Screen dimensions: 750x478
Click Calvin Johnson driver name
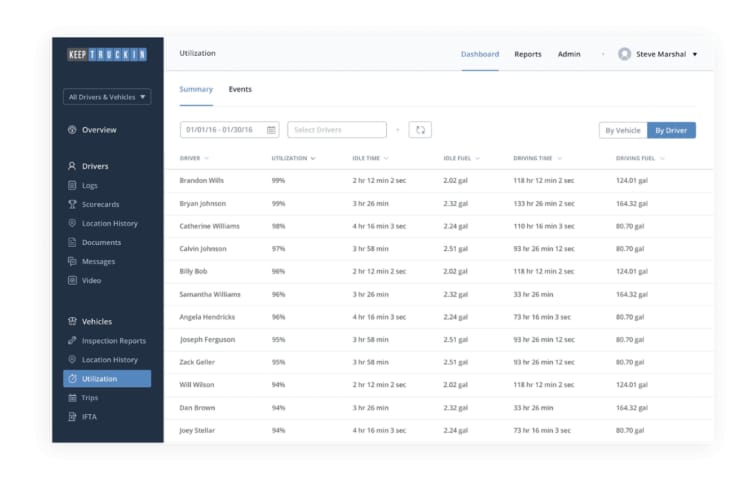(203, 249)
